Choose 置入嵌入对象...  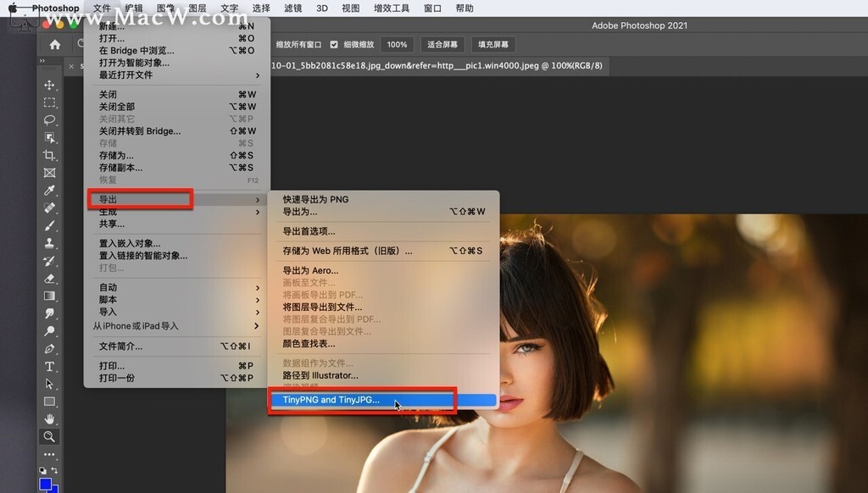click(177, 243)
